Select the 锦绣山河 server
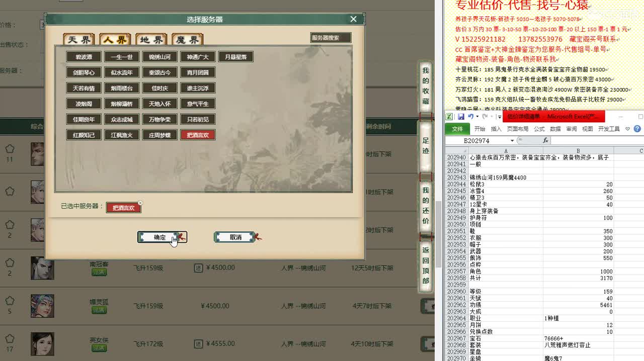The height and width of the screenshot is (361, 644). (160, 57)
